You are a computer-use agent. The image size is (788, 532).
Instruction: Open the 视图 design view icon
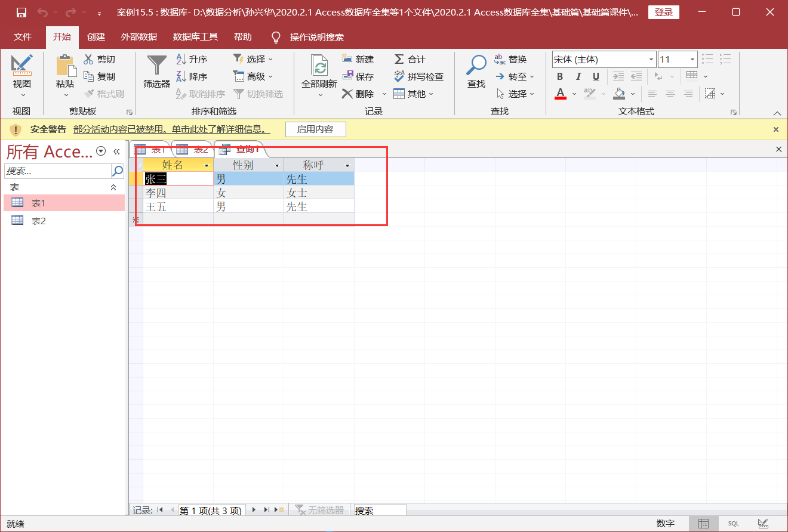pos(22,64)
